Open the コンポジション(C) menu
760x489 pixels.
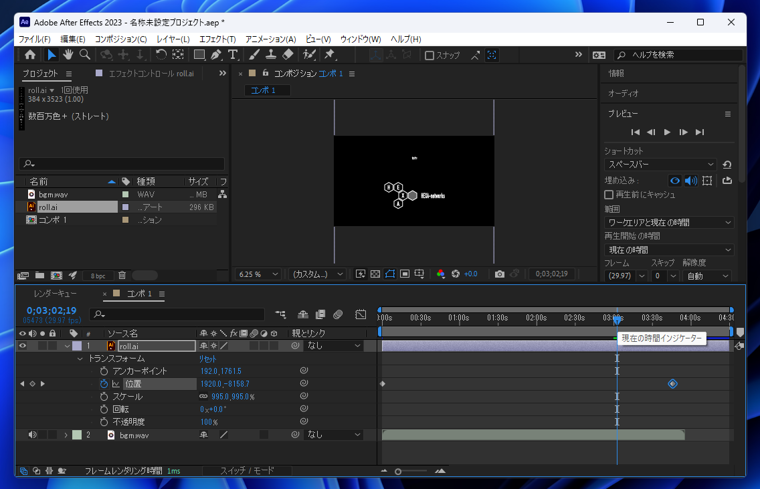[x=121, y=39]
